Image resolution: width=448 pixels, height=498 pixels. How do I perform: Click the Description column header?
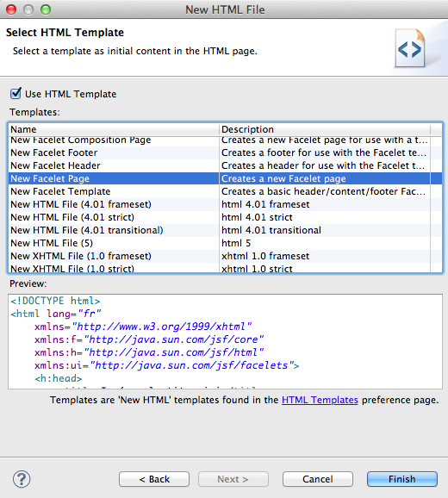[325, 129]
